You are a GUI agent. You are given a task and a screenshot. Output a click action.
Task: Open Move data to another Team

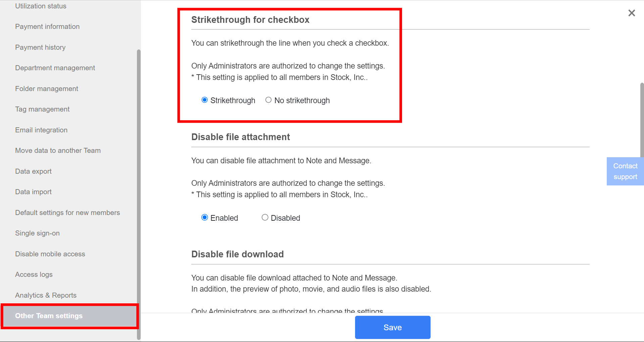pos(58,150)
